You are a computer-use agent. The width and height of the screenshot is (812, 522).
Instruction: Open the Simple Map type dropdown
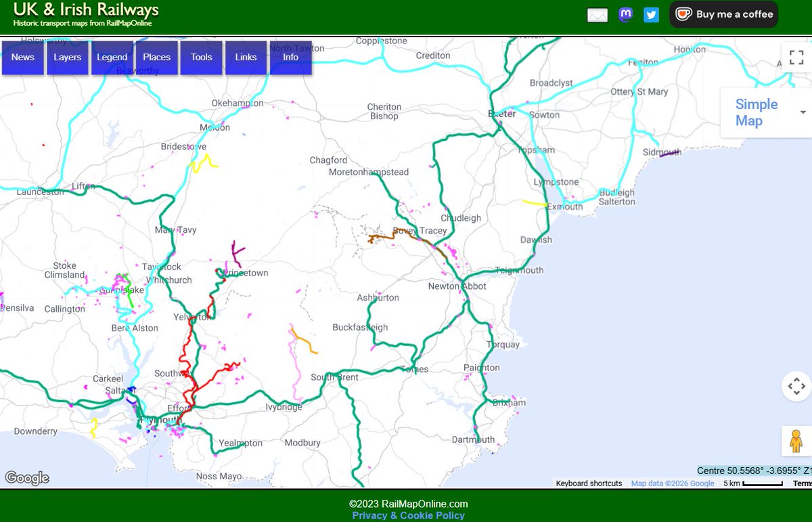pos(766,112)
